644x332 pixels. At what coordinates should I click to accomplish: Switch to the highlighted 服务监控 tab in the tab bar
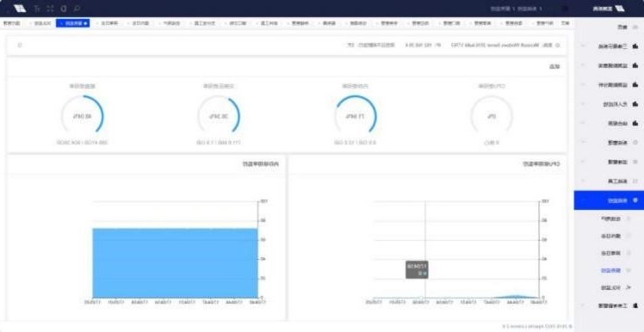pos(72,23)
